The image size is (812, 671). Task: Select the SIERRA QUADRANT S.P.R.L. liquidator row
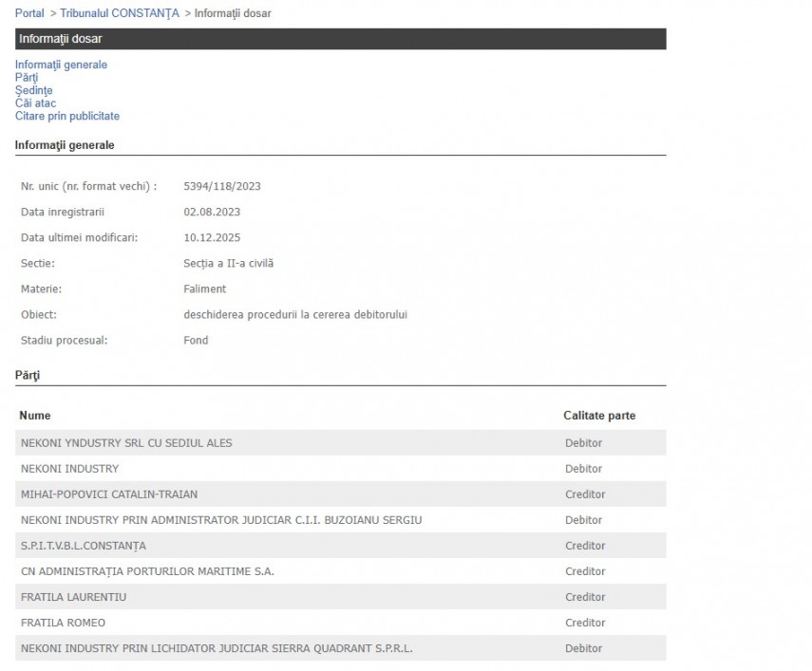click(x=217, y=648)
